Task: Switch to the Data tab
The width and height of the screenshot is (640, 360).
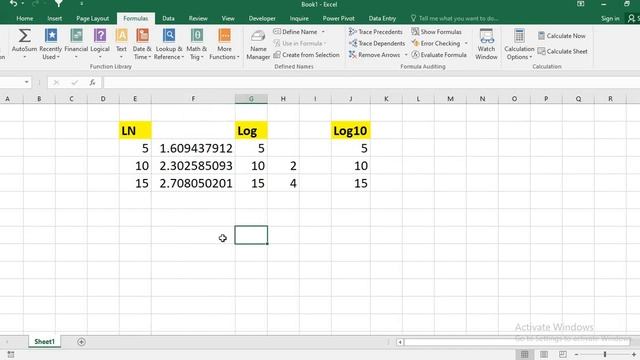Action: [168, 18]
